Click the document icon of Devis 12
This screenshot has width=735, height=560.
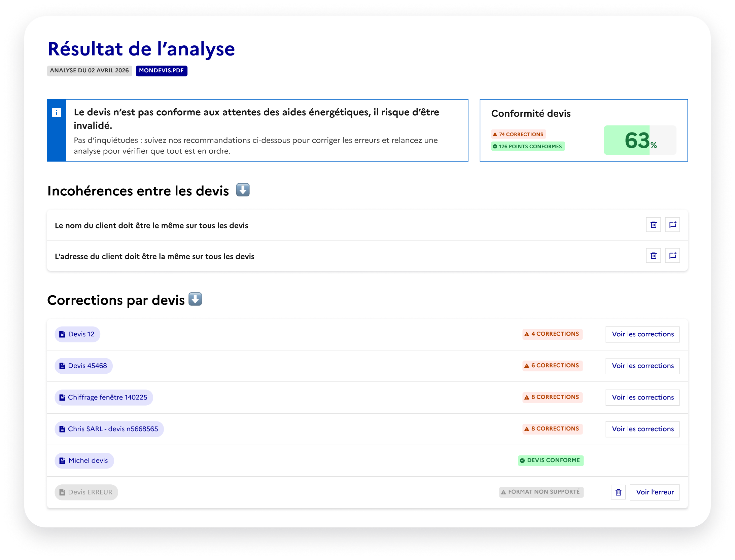click(x=62, y=334)
